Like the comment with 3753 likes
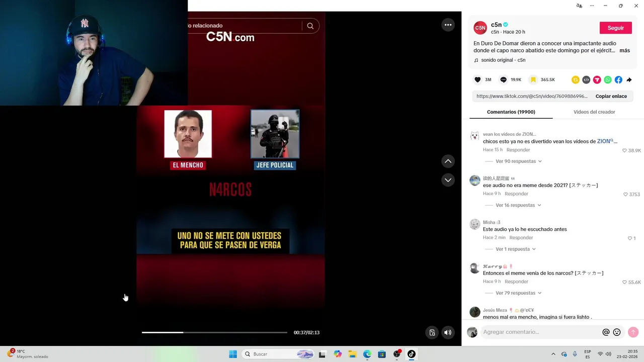This screenshot has height=362, width=644. coord(625,195)
